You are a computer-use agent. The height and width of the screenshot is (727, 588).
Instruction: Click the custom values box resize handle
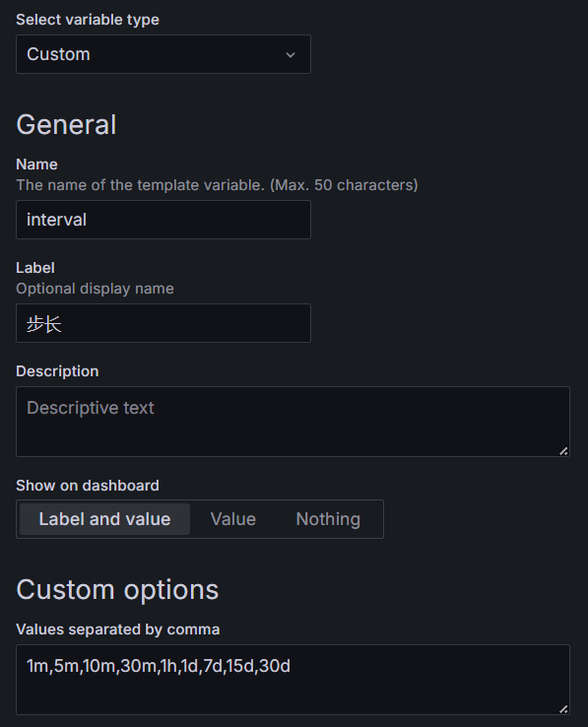point(563,709)
